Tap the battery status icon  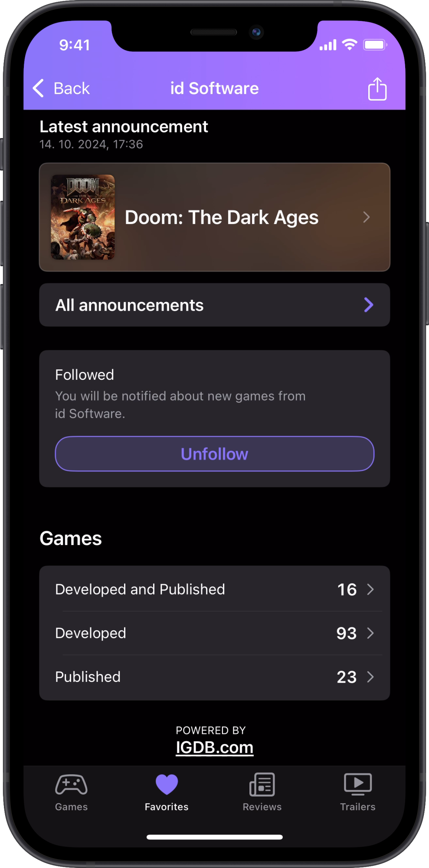coord(375,45)
